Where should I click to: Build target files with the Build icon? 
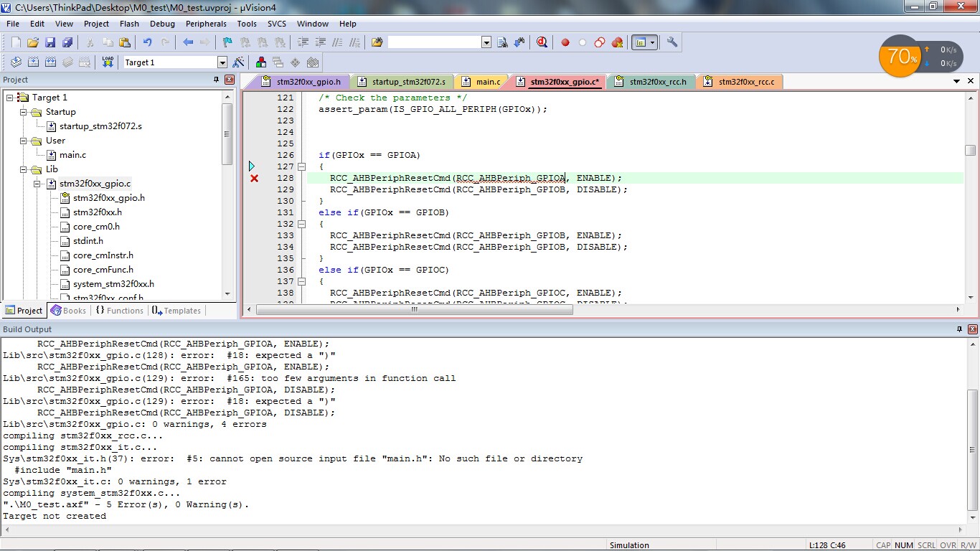pyautogui.click(x=33, y=62)
